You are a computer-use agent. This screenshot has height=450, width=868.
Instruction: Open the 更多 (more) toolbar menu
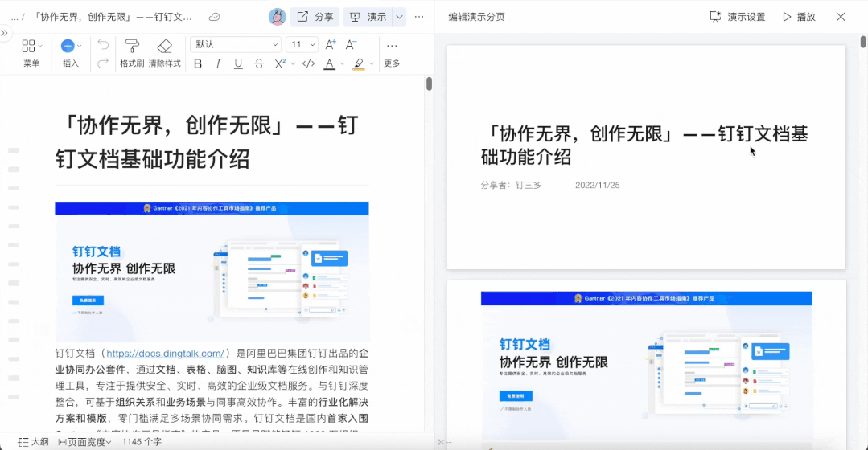pos(392,52)
